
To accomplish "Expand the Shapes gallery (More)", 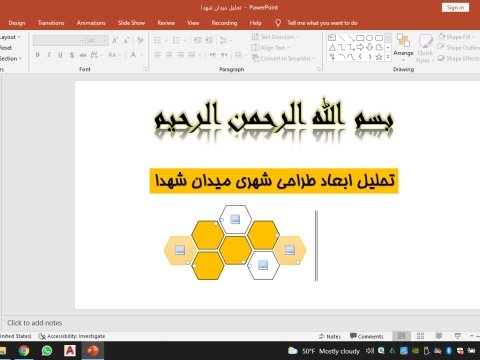I will click(388, 57).
